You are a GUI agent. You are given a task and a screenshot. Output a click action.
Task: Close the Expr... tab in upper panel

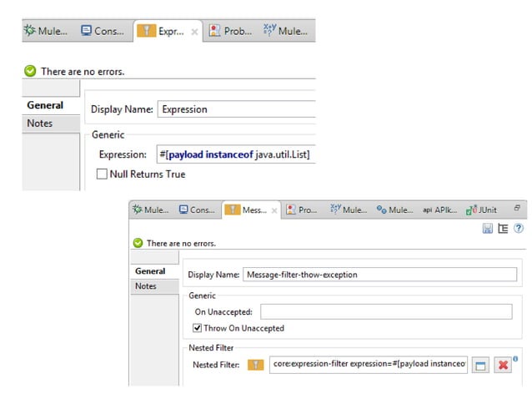pos(194,32)
